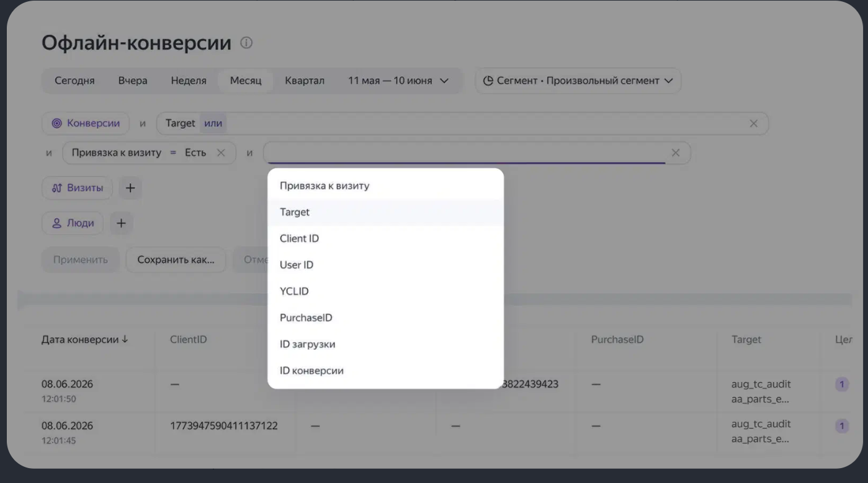
Task: Click date cell 08.06.2026 12:01:50
Action: [67, 391]
